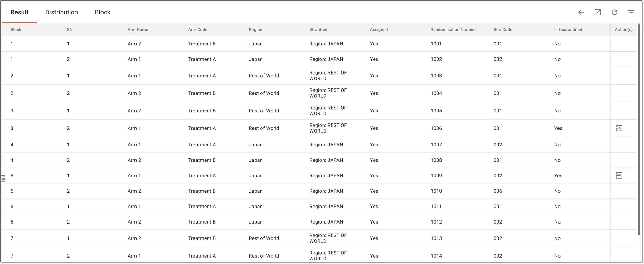This screenshot has height=264, width=644.
Task: Switch to the Result tab
Action: 19,12
